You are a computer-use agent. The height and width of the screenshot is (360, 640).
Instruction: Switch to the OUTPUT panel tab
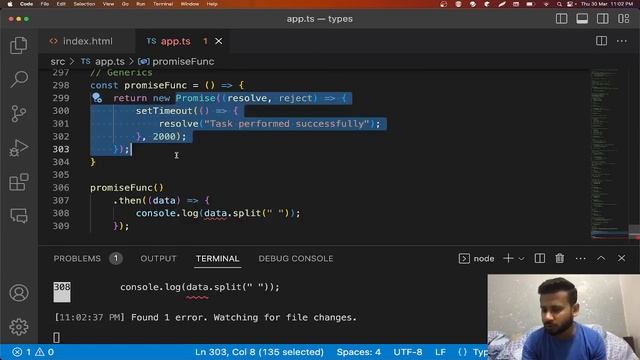click(x=158, y=258)
